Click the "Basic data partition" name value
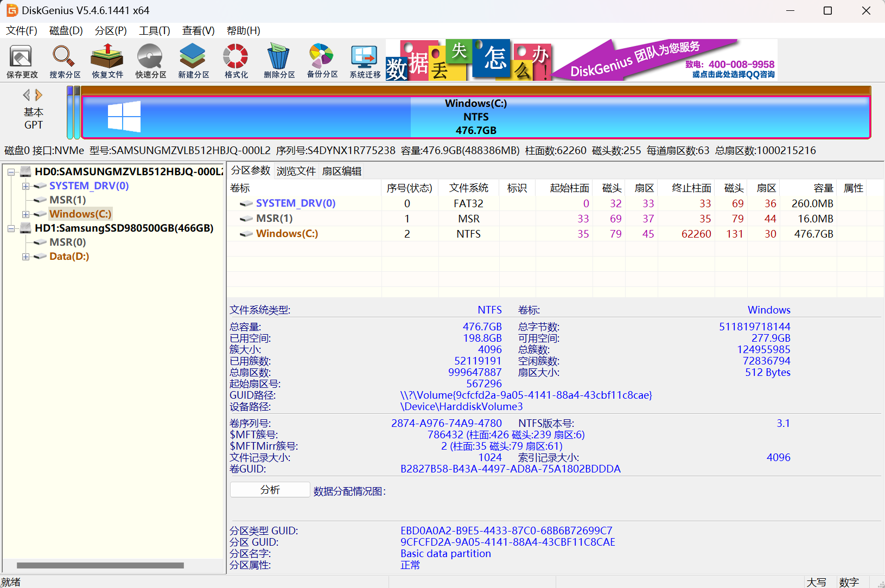Viewport: 885px width, 588px height. coord(445,554)
